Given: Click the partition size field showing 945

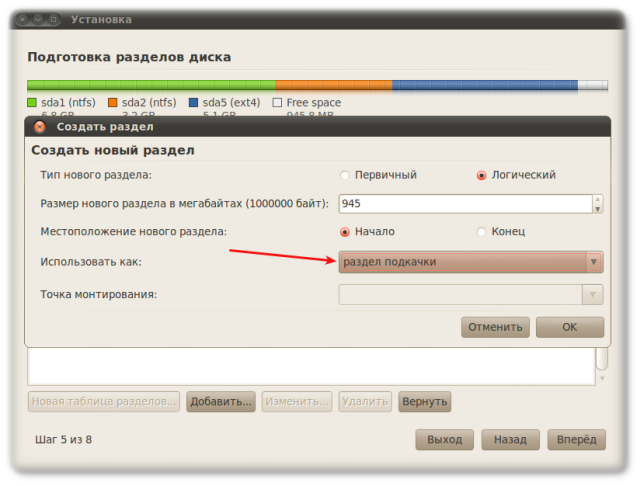Looking at the screenshot, I should [x=464, y=204].
